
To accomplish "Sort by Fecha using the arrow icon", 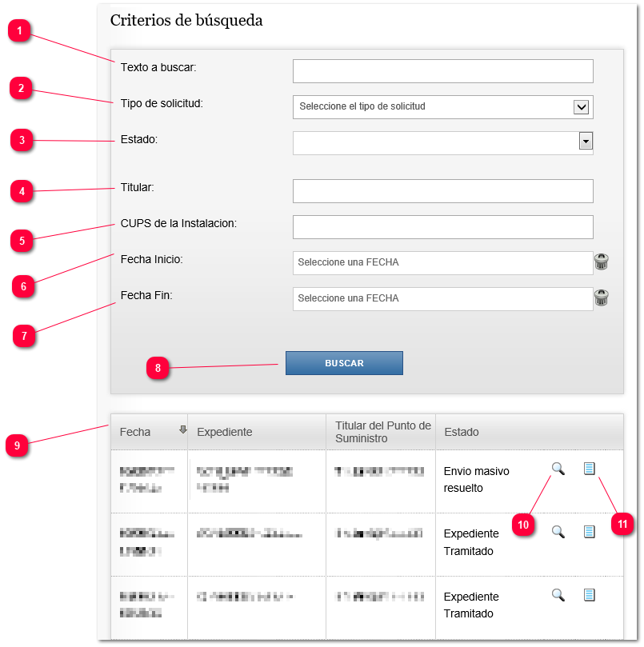I will (x=183, y=429).
